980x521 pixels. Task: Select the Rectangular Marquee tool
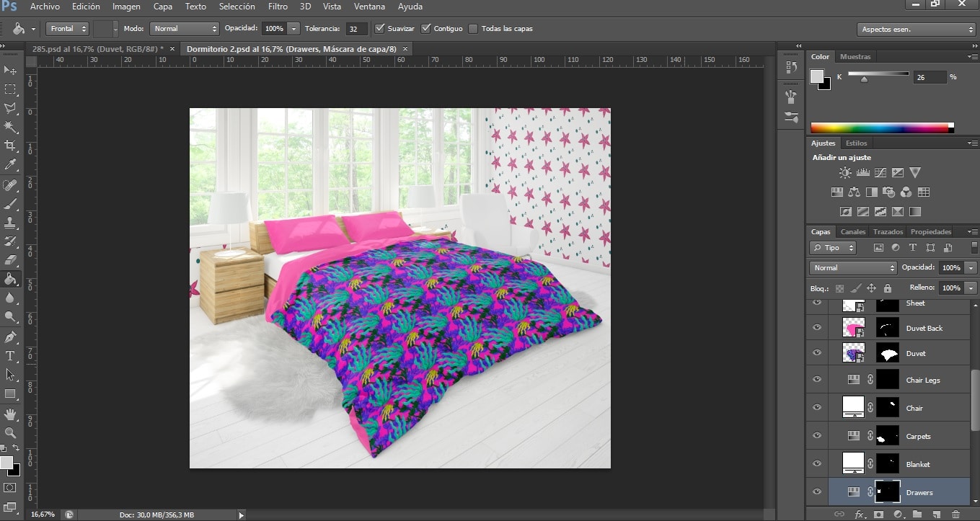click(x=11, y=89)
